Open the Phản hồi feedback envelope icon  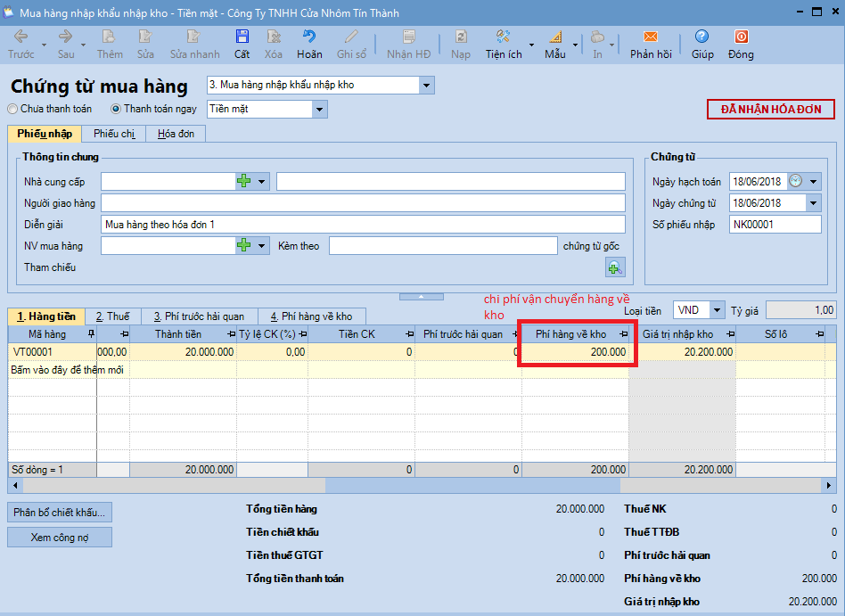click(651, 37)
